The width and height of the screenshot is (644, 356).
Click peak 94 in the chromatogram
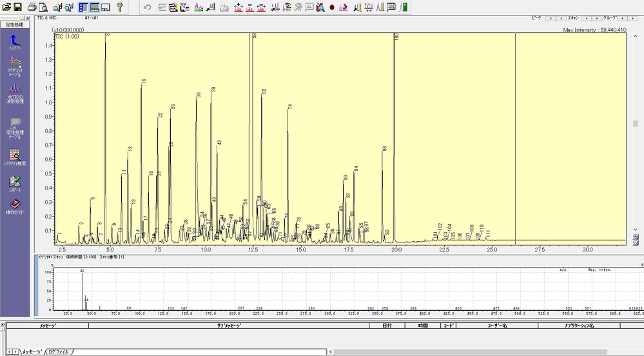[x=354, y=206]
